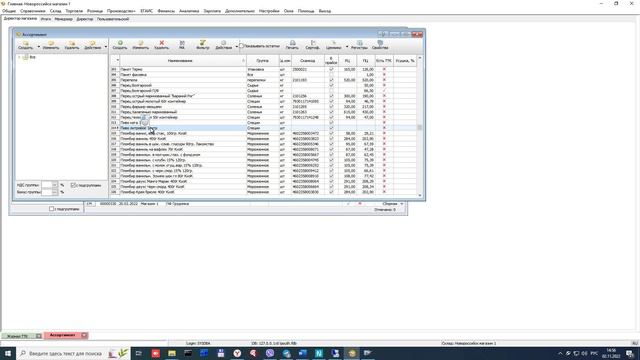Click the Действия gear icon in product toolbar
Screen dimensions: 640x360
point(223,43)
